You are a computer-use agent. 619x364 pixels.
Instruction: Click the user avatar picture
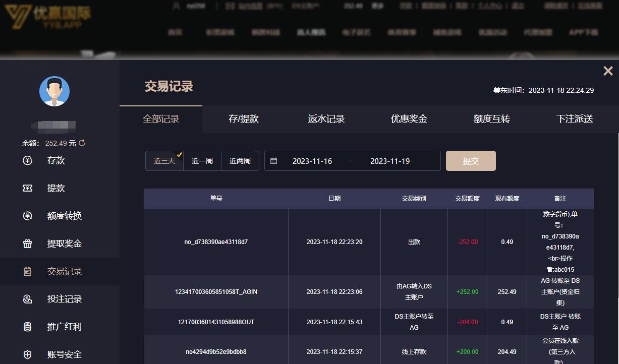[x=54, y=91]
